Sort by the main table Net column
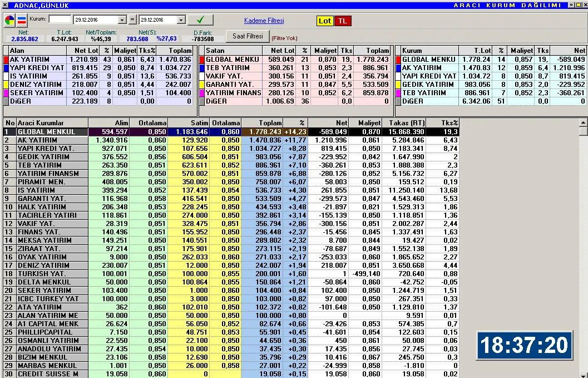Viewport: 588px width, 378px height. pos(329,122)
